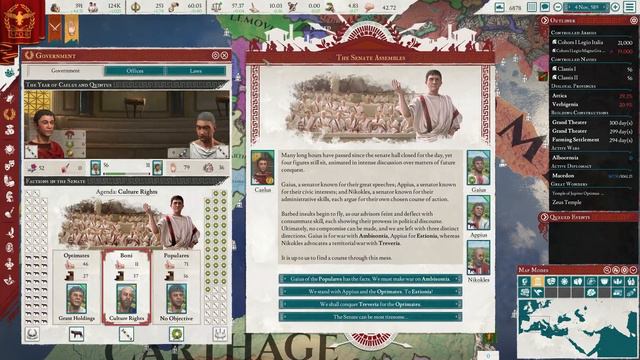Open the settings gear of the Government window
This screenshot has height=360, width=640.
(216, 55)
